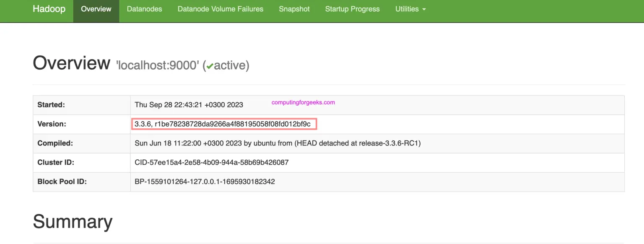Switch to the Snapshot tab

[x=294, y=9]
